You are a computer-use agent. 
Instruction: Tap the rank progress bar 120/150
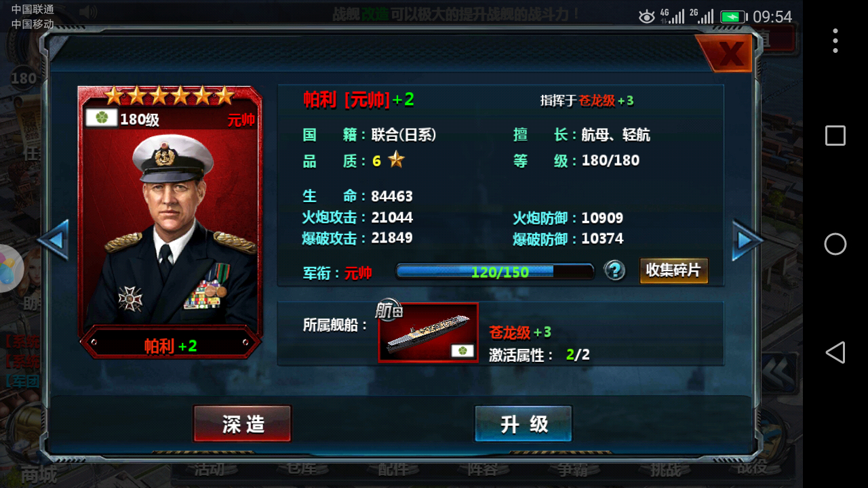click(x=495, y=272)
